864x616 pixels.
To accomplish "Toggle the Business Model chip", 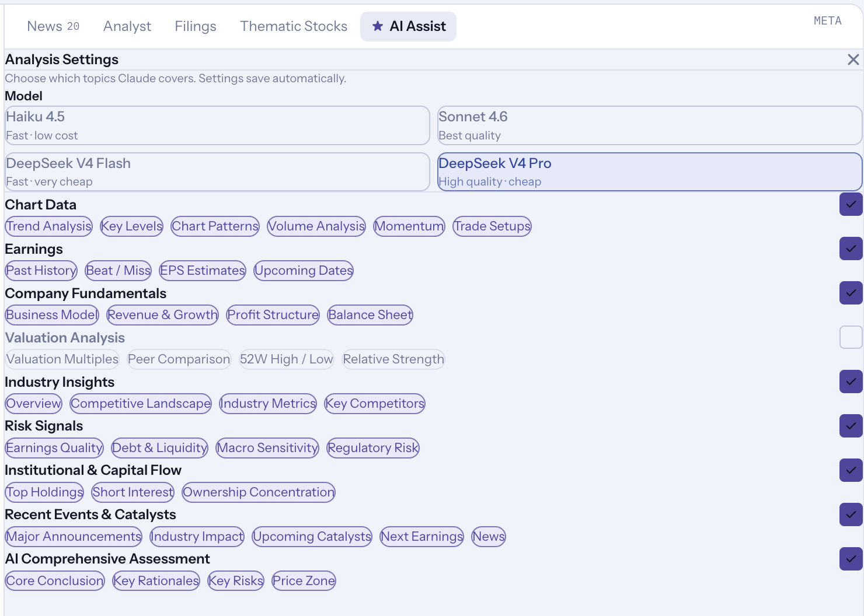I will pyautogui.click(x=53, y=315).
